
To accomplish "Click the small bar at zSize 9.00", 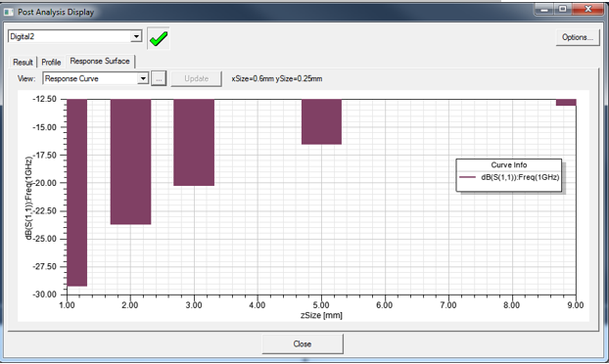I will pyautogui.click(x=566, y=103).
